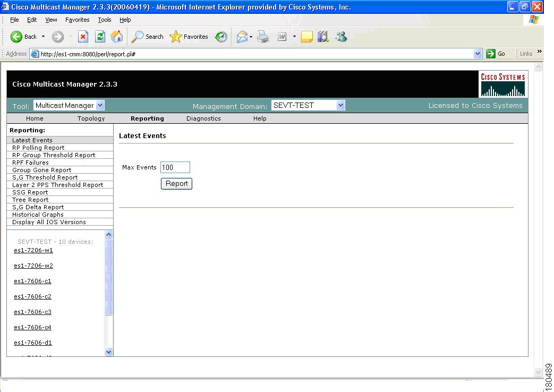The height and width of the screenshot is (392, 554).
Task: Open the Tools menu
Action: (105, 20)
